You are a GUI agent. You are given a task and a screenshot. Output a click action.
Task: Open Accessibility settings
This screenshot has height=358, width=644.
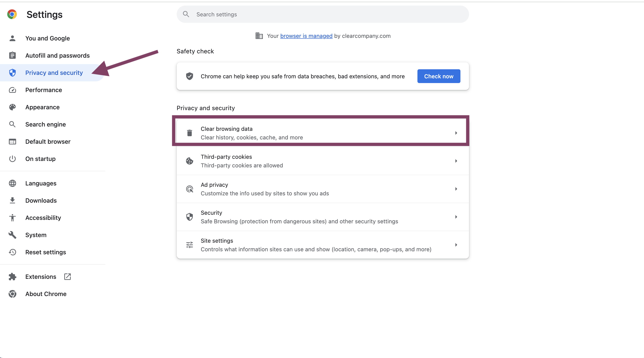click(52, 218)
